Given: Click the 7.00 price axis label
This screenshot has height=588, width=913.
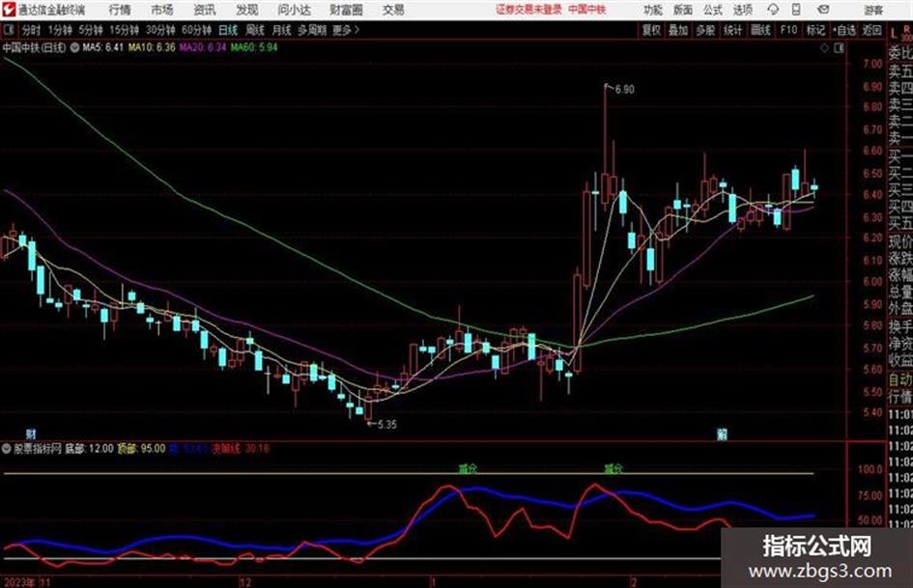Looking at the screenshot, I should pos(872,64).
